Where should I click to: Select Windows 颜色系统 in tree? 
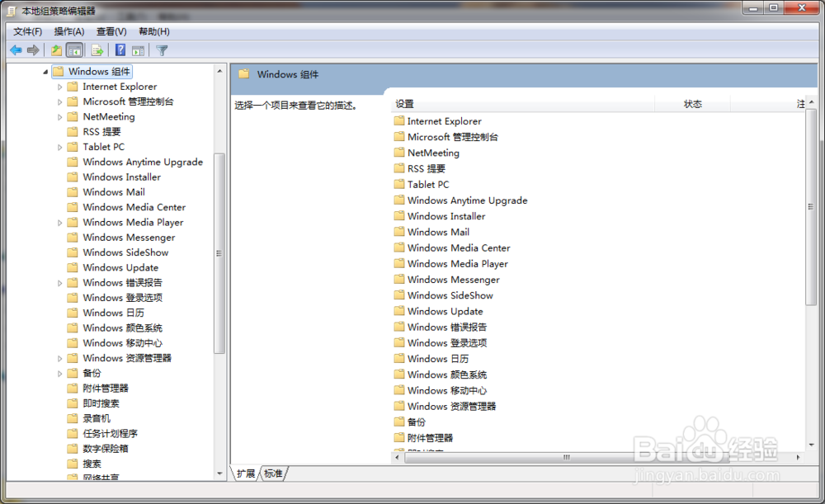pyautogui.click(x=123, y=328)
